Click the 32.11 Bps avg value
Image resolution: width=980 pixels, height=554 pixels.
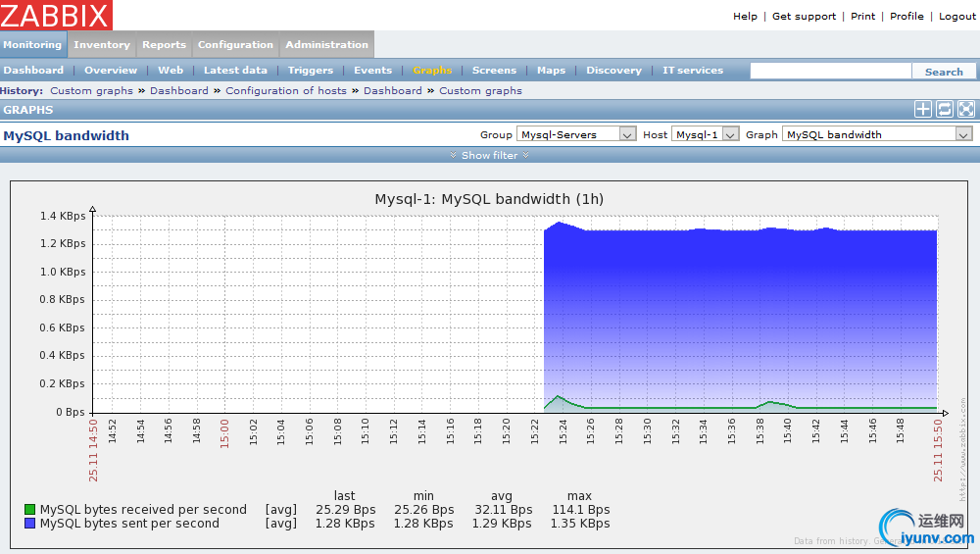503,510
